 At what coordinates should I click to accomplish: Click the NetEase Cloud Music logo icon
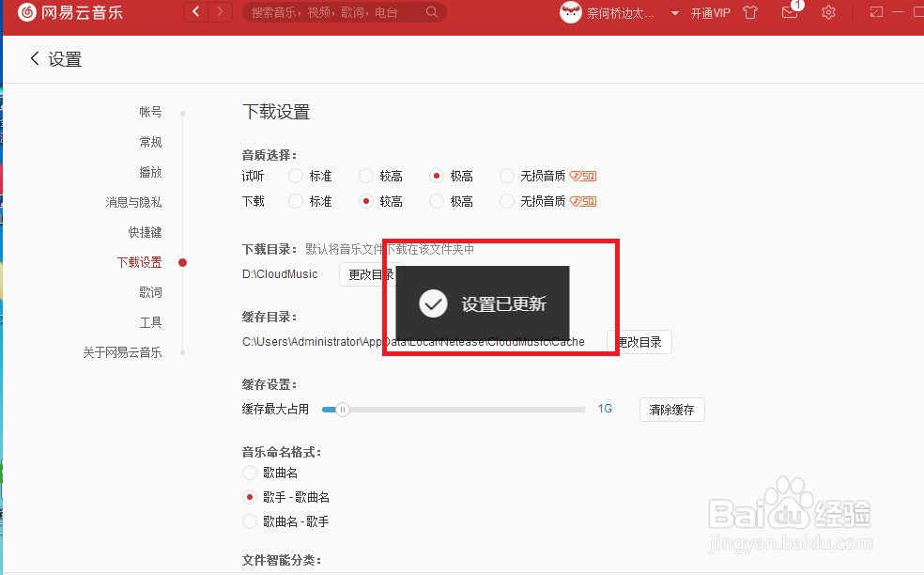(26, 12)
